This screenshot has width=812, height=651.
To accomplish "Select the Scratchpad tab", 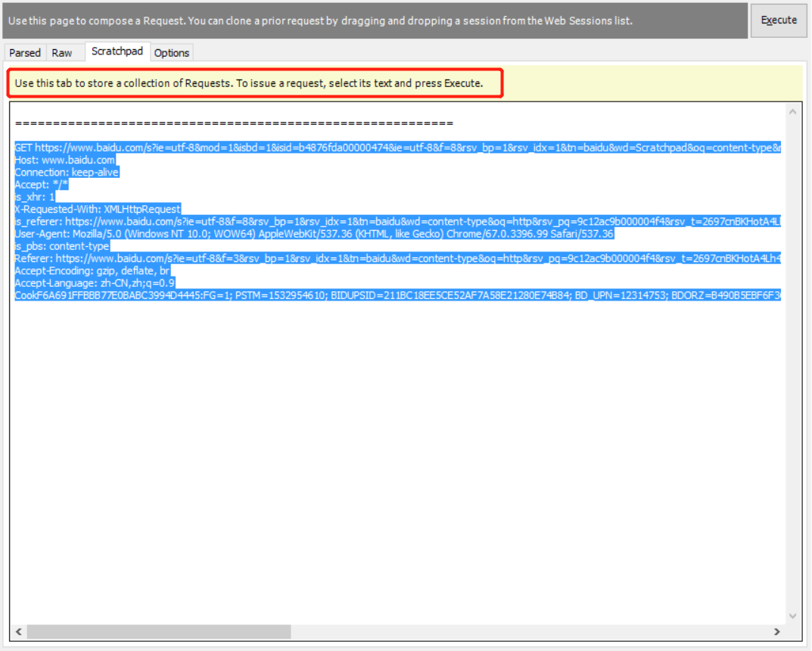I will click(x=117, y=51).
